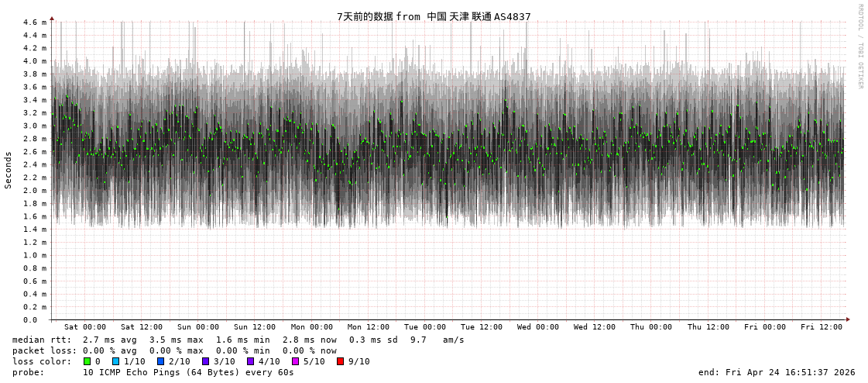
Task: Select the magenta 5/10 loss swatch
Action: [x=295, y=361]
